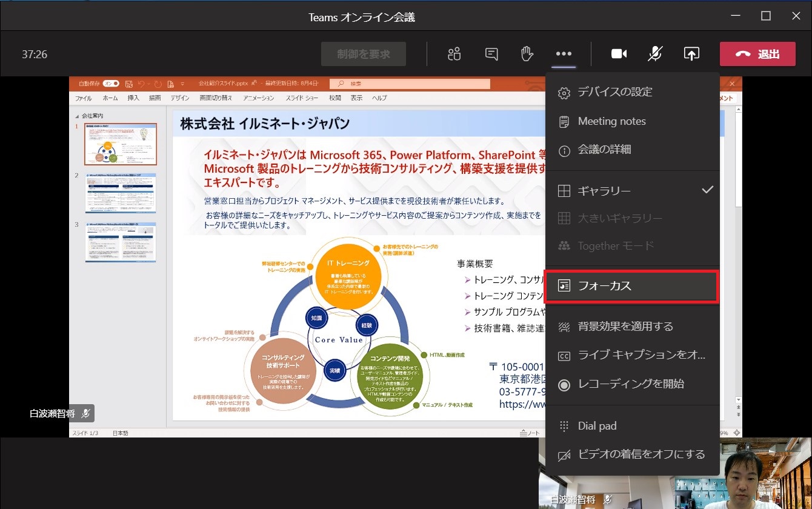The image size is (812, 509).
Task: Select the ギャラリー view option
Action: coord(633,191)
